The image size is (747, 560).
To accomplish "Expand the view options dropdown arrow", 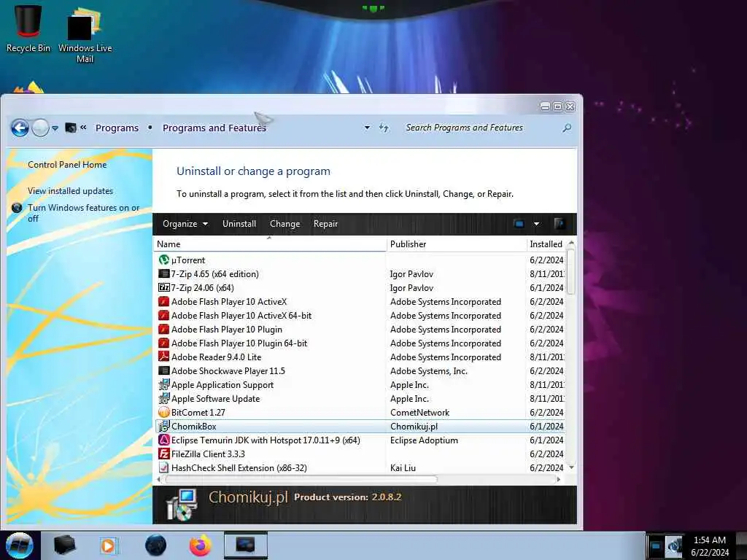I will point(536,224).
